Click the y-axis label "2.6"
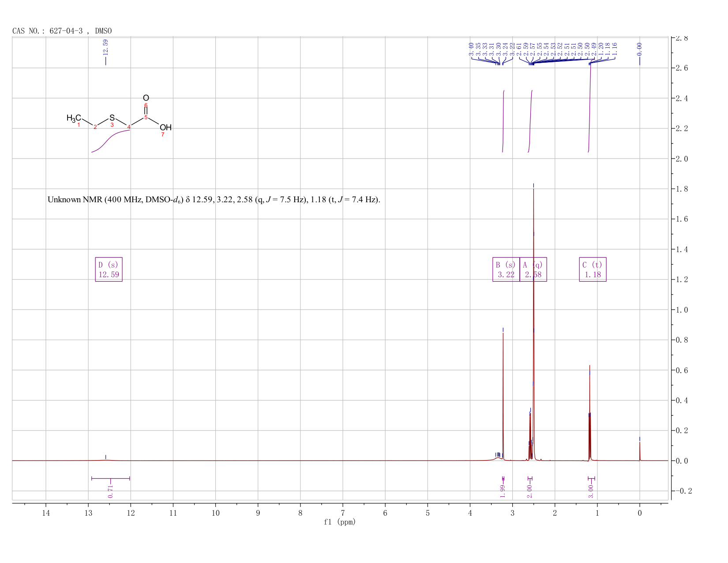 pos(681,68)
